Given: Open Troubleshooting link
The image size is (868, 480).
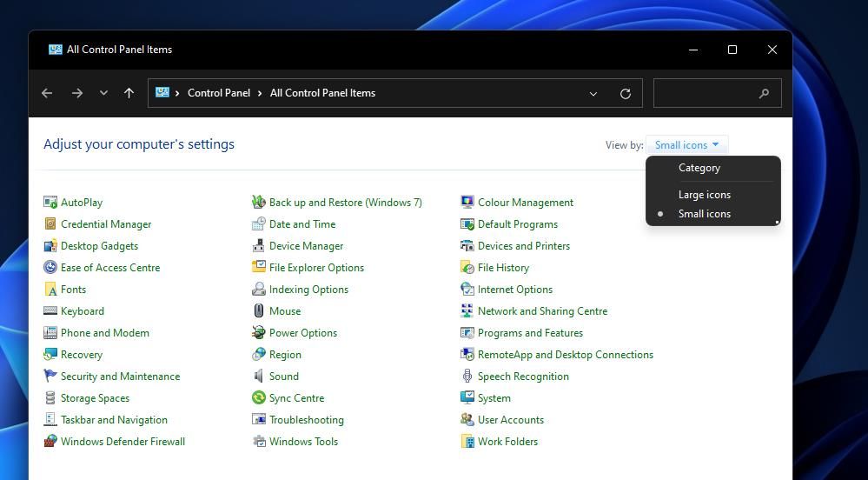Looking at the screenshot, I should (307, 420).
